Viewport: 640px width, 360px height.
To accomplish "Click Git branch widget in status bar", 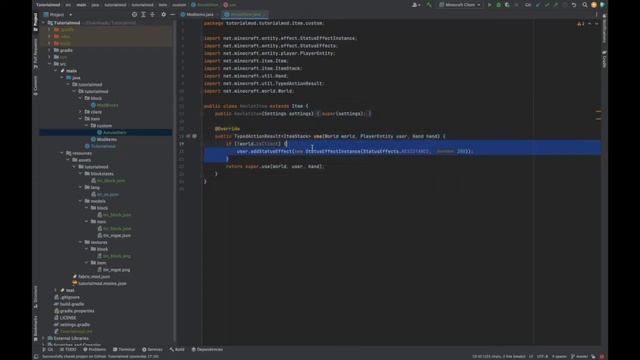I will point(579,356).
